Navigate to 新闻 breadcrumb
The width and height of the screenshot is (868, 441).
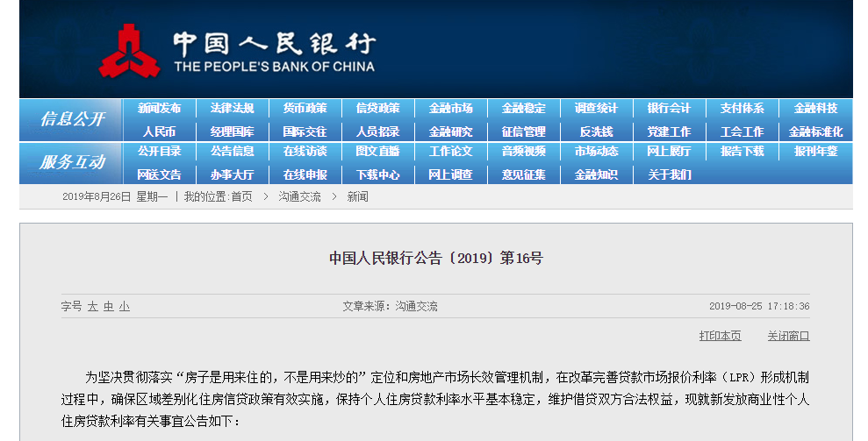click(x=357, y=197)
